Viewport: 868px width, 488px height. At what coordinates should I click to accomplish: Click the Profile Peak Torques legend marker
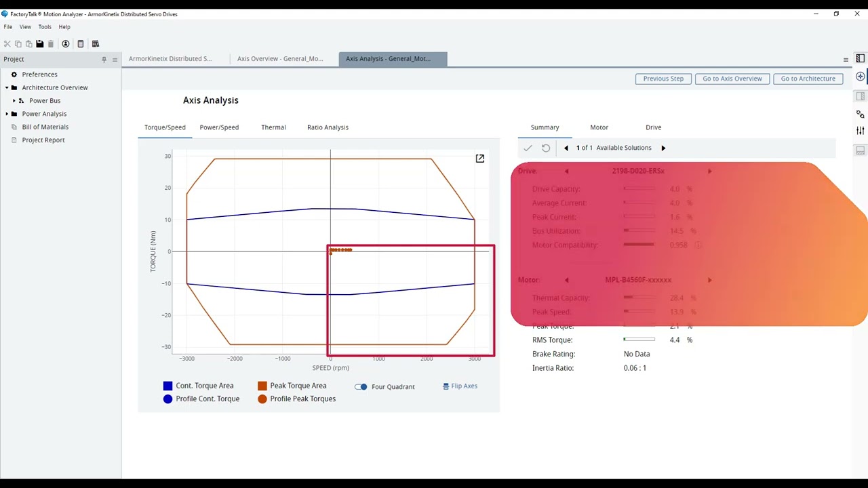click(262, 399)
